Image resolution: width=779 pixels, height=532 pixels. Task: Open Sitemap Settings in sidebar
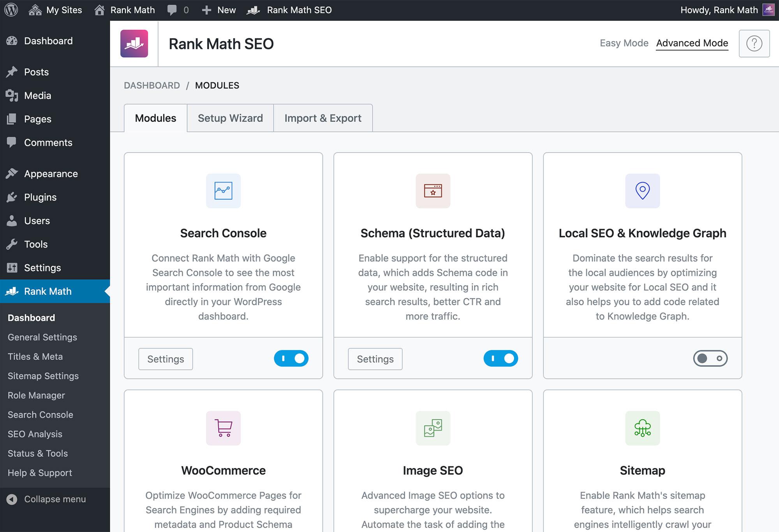(42, 375)
